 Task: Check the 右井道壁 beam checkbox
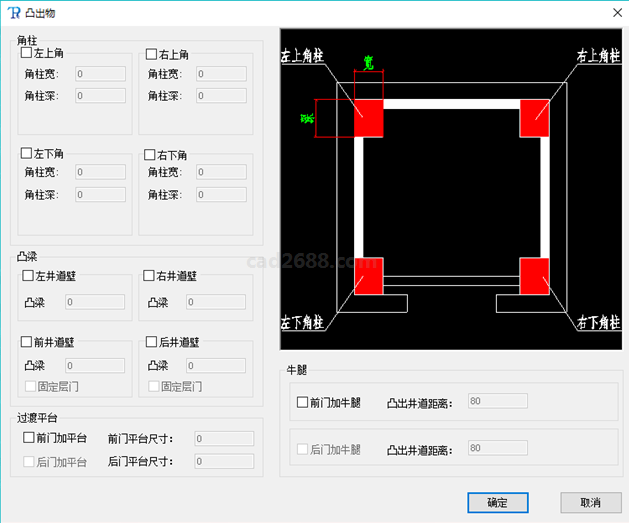click(x=149, y=276)
